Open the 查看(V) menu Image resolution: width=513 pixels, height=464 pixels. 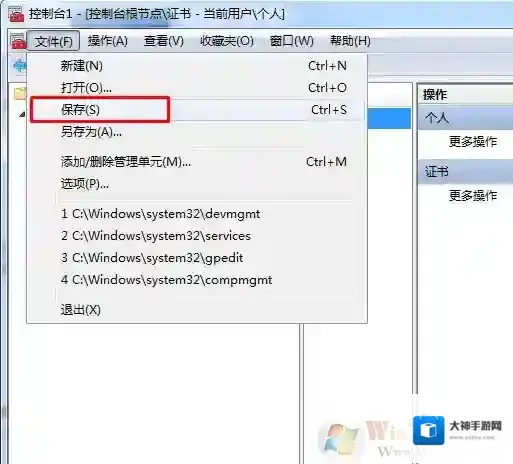click(164, 41)
